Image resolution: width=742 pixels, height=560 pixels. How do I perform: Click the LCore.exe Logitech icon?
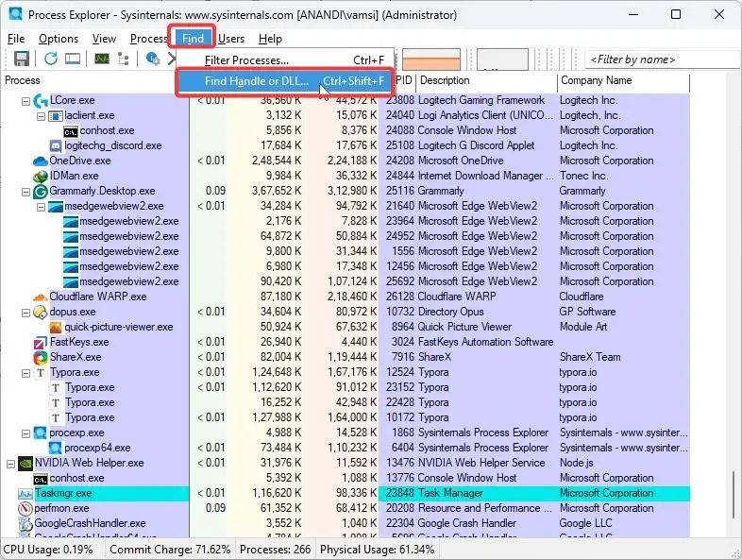click(x=41, y=100)
